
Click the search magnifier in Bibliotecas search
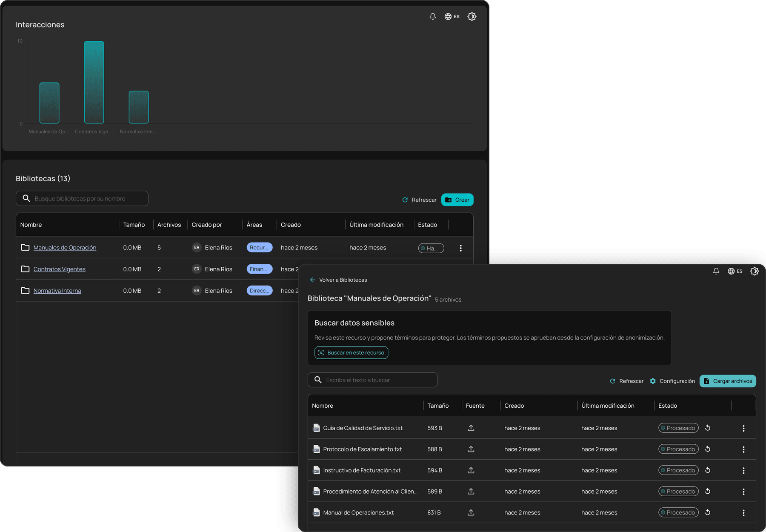click(x=26, y=198)
